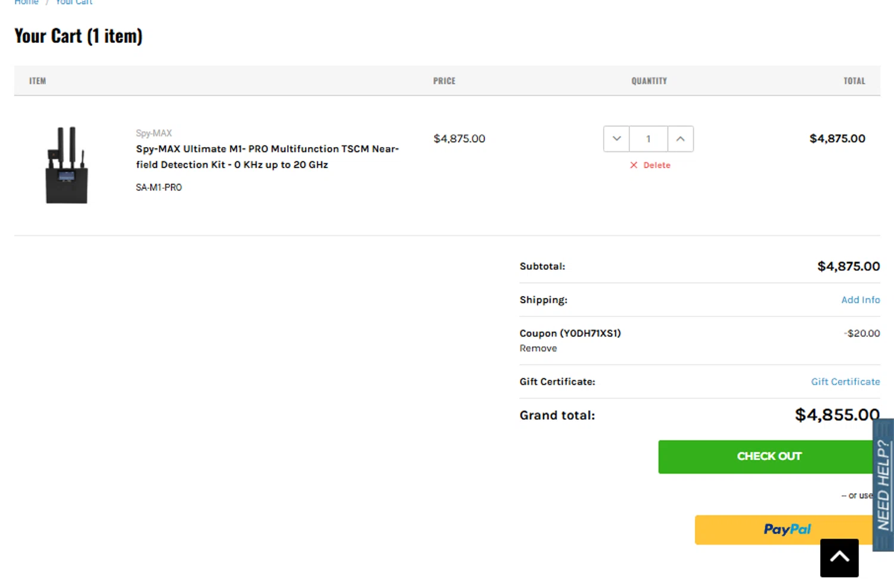The width and height of the screenshot is (894, 588).
Task: Increase quantity with the up chevron
Action: [680, 139]
